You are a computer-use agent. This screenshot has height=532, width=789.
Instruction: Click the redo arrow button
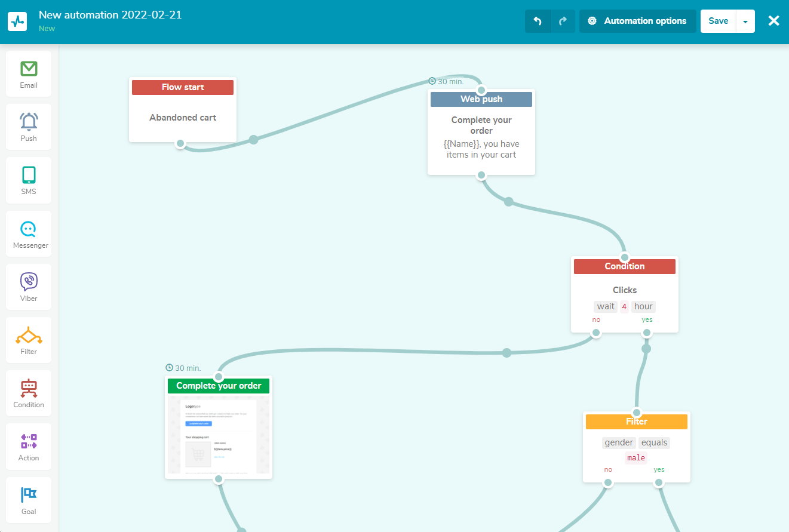coord(563,21)
